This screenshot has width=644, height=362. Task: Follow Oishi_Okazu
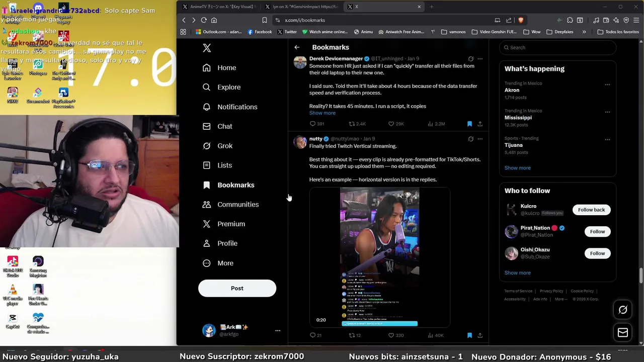point(597,253)
